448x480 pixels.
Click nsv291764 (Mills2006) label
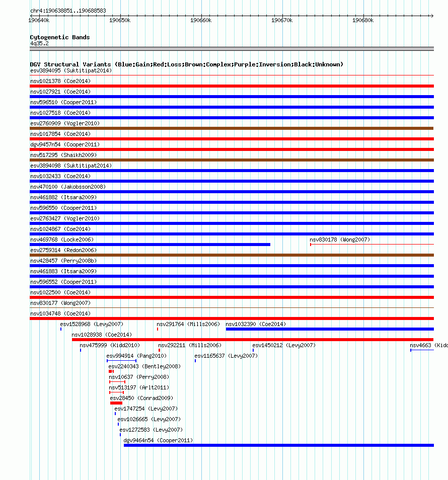coord(188,324)
